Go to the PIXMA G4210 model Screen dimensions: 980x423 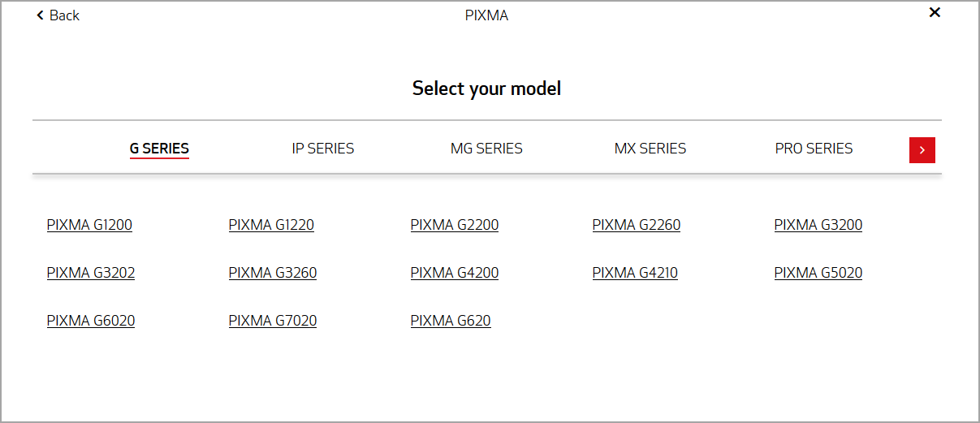(635, 273)
